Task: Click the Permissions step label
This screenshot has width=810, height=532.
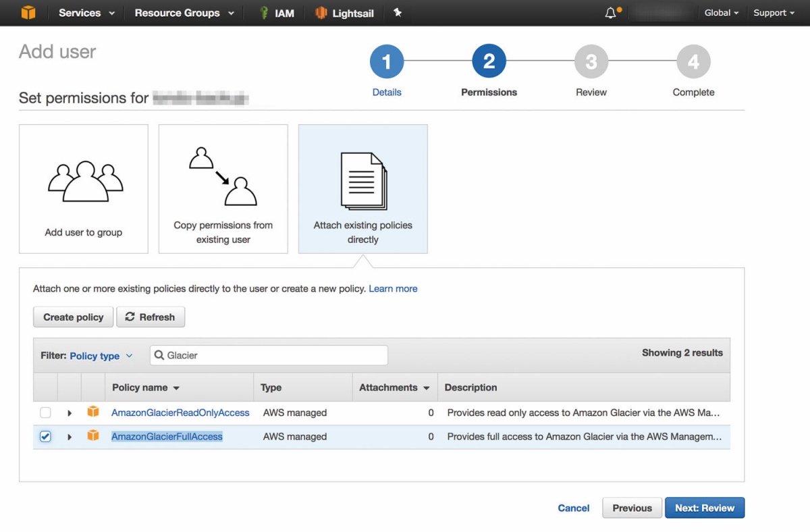Action: [489, 92]
